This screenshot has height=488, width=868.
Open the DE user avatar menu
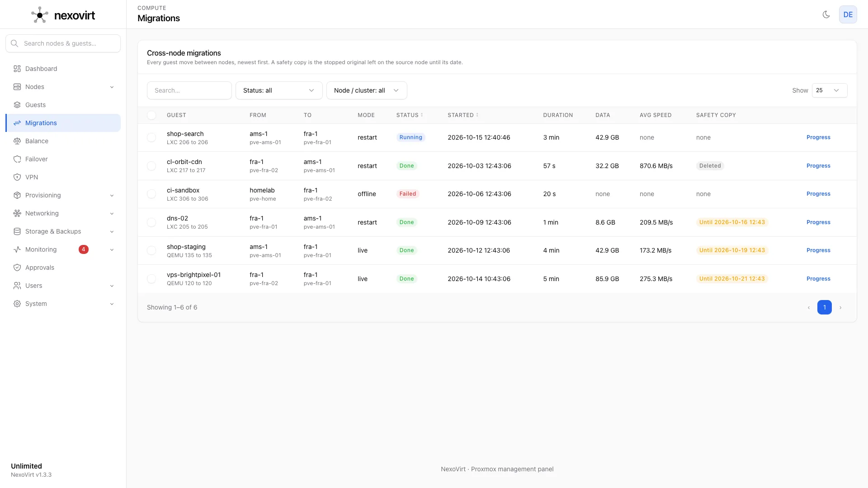pos(848,14)
